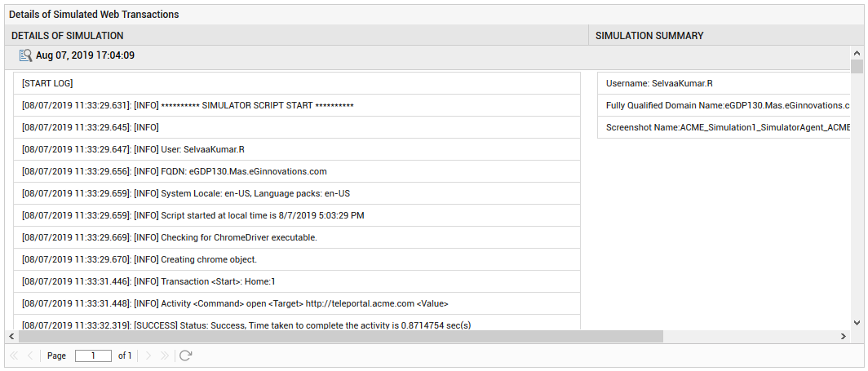Click the Username: SelvaaKumar.R summary row
The width and height of the screenshot is (868, 371).
724,83
